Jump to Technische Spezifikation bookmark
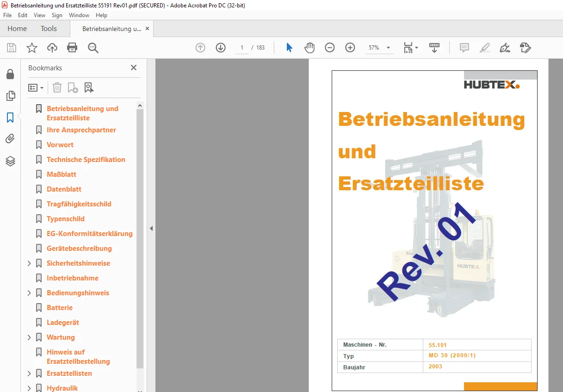 [86, 160]
